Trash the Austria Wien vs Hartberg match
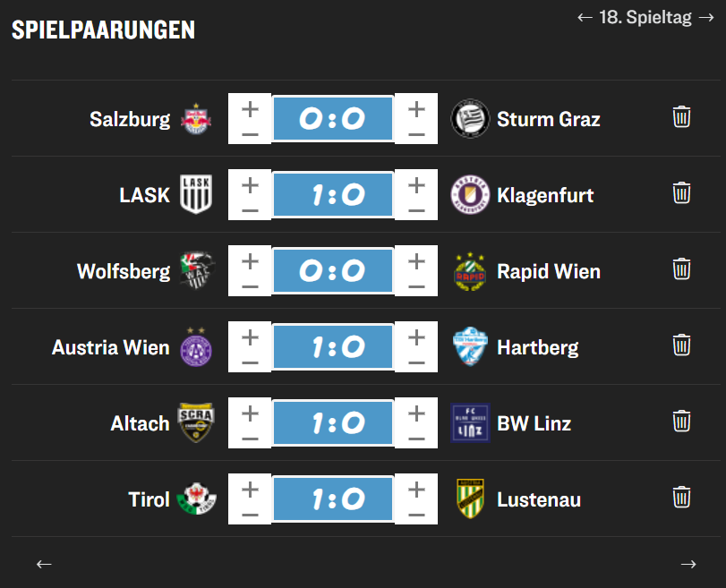 pyautogui.click(x=681, y=345)
